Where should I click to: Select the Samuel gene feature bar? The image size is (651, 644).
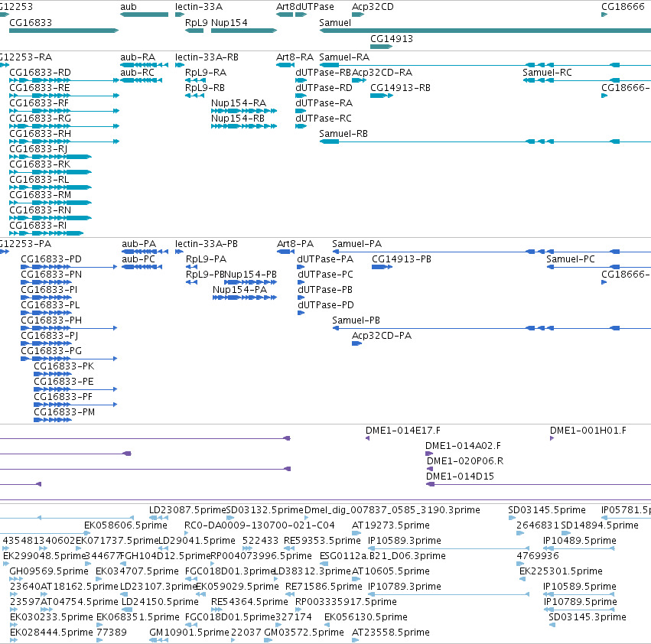pyautogui.click(x=485, y=31)
